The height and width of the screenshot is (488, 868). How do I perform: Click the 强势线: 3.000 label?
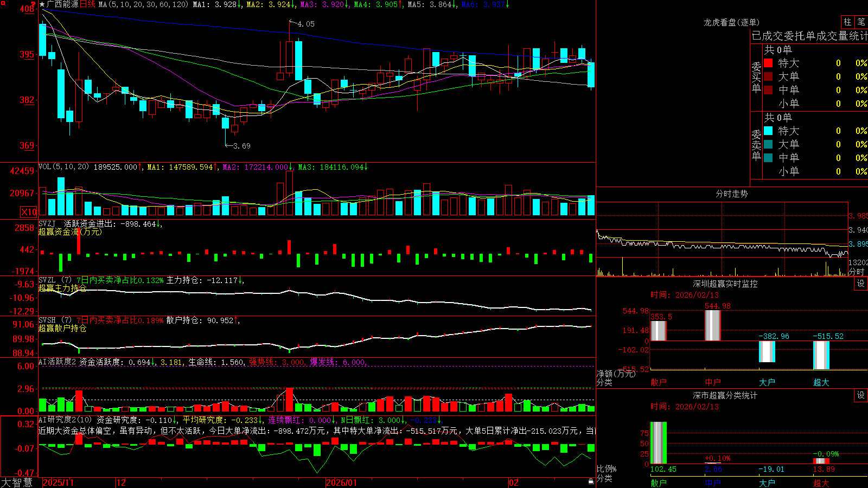coord(277,362)
